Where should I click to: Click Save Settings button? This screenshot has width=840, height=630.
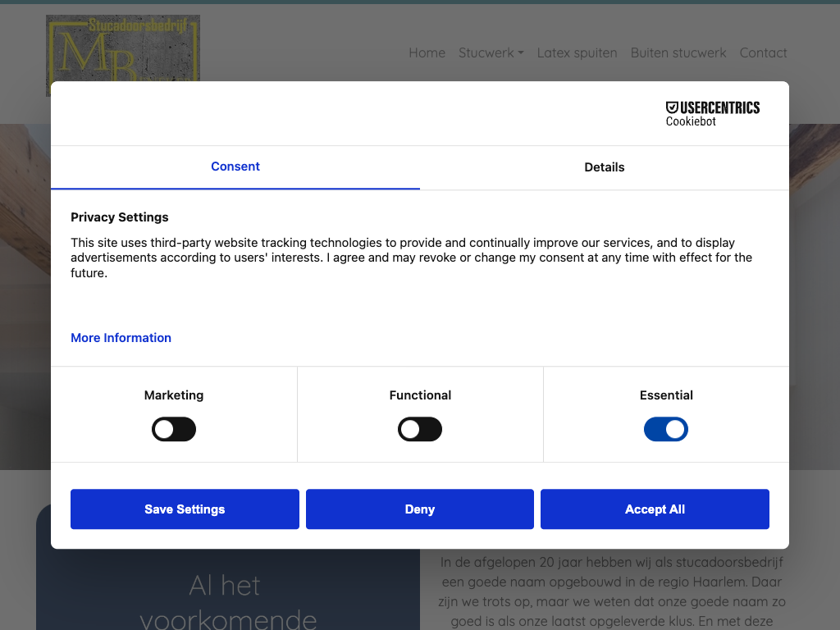(x=185, y=509)
